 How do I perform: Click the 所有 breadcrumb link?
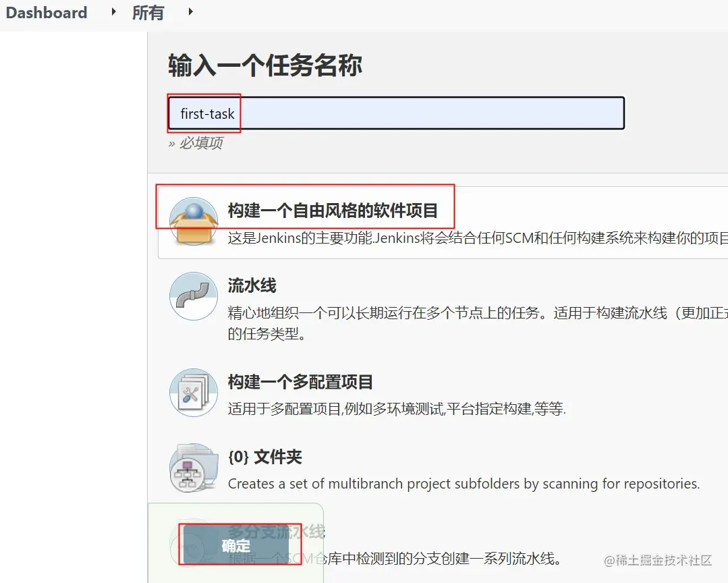pos(148,13)
